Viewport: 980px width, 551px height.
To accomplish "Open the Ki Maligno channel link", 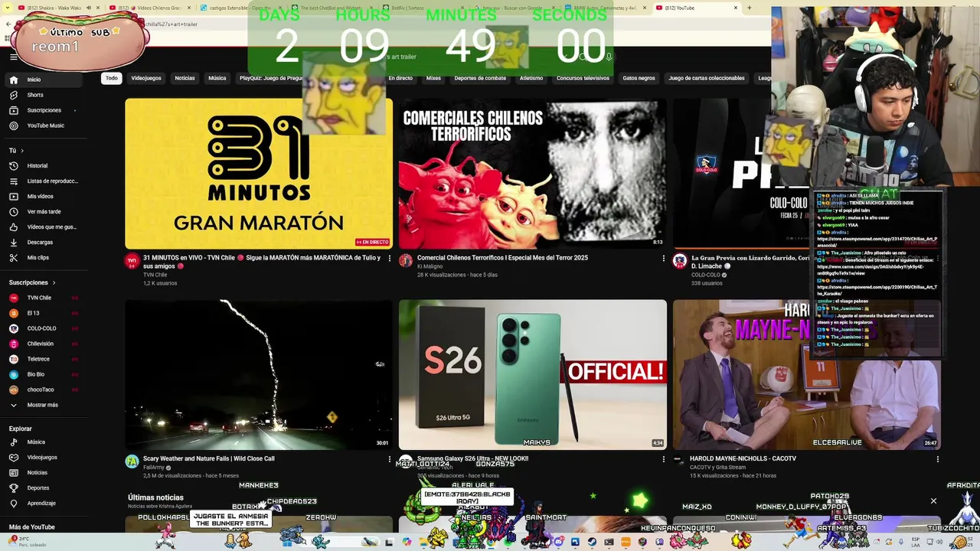I will (430, 266).
